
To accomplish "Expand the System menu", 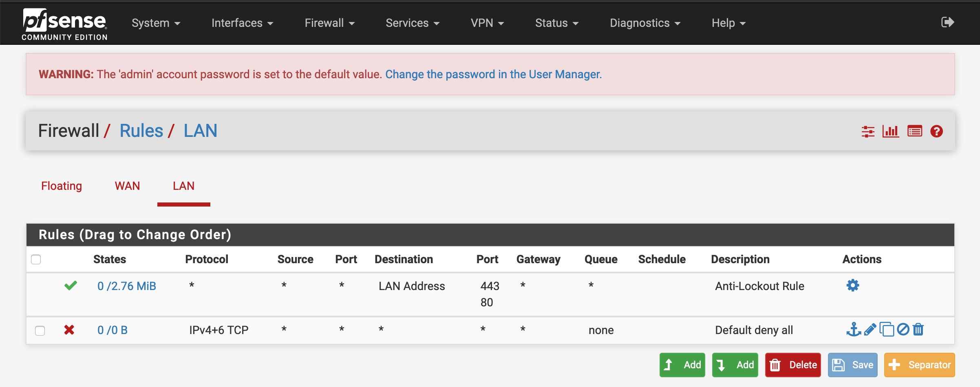I will pyautogui.click(x=156, y=23).
